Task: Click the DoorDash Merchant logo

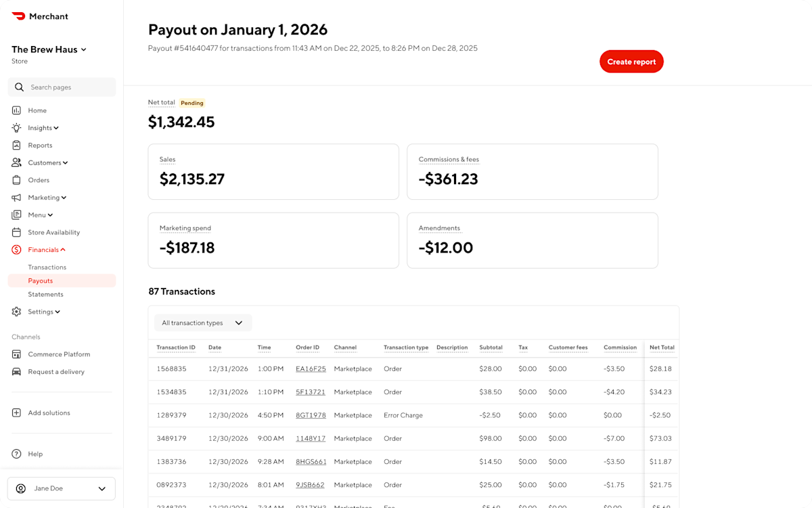Action: point(39,16)
